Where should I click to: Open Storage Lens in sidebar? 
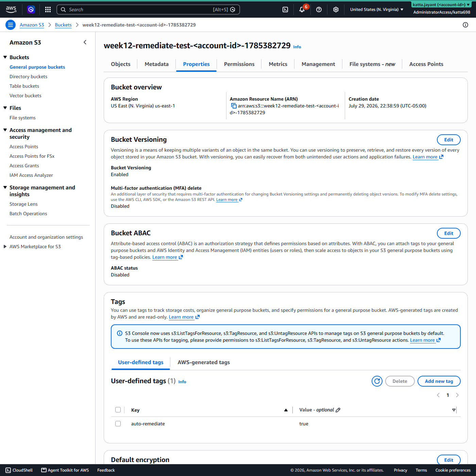pos(23,204)
